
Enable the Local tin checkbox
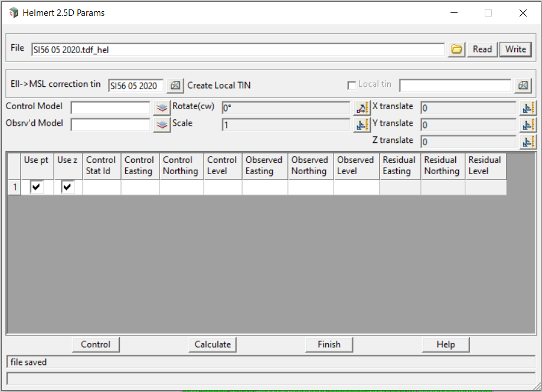[352, 85]
